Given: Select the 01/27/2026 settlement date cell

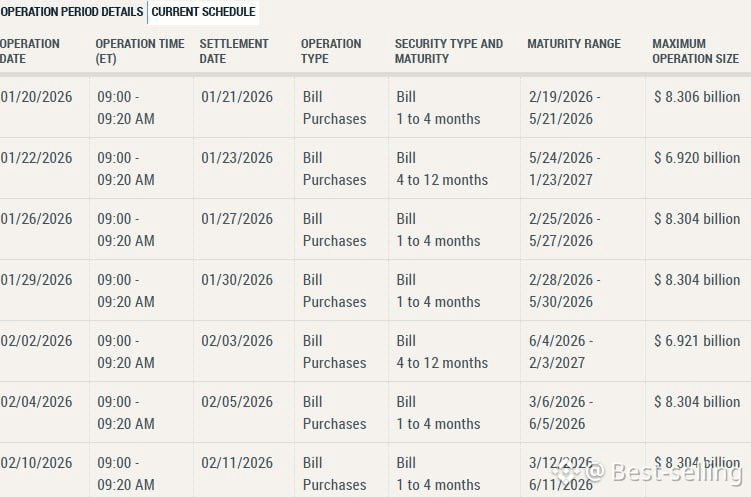Looking at the screenshot, I should [237, 219].
